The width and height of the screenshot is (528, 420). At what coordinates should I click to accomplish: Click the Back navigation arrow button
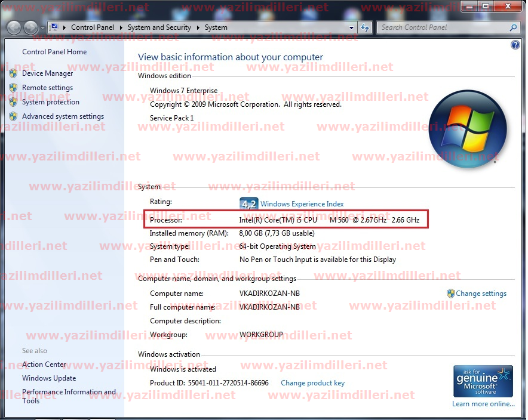tap(14, 27)
